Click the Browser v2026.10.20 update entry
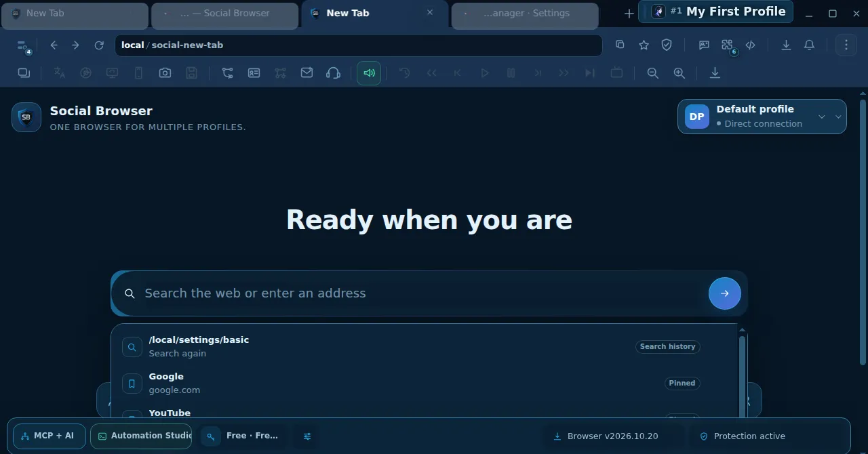The image size is (868, 454). (x=606, y=436)
